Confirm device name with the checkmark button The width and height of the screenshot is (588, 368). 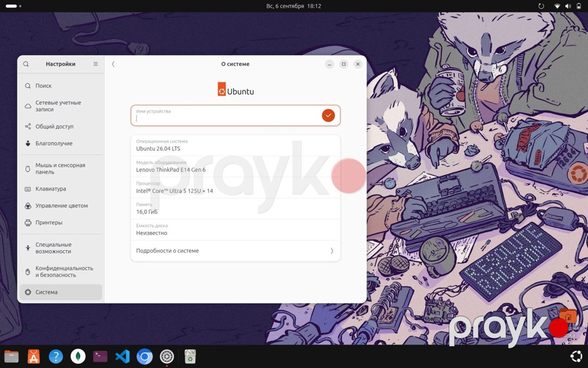(x=328, y=115)
